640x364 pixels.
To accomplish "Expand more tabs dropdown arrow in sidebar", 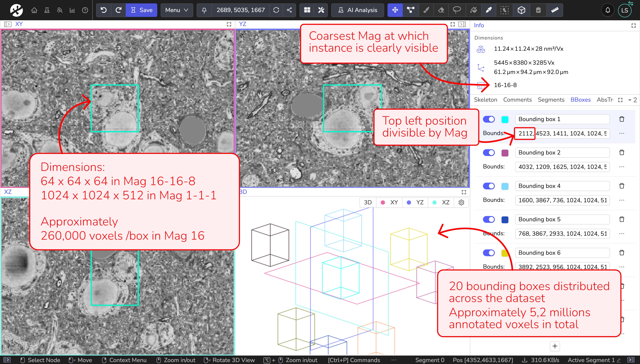I will coord(629,100).
